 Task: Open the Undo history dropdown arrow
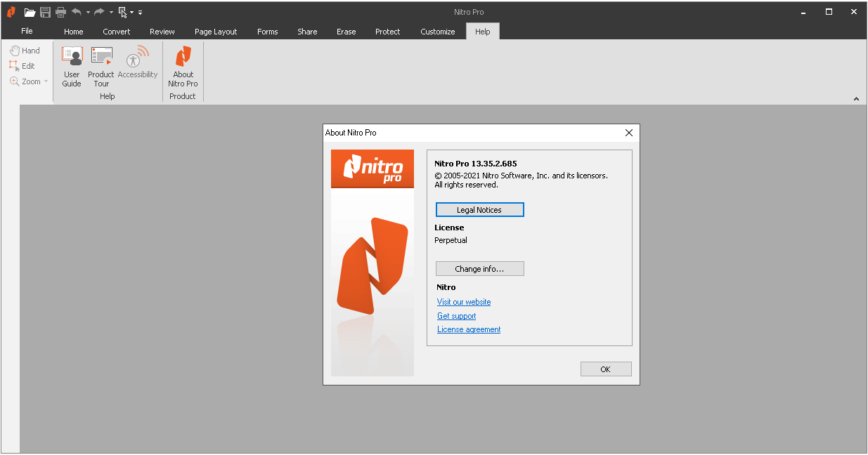pos(88,12)
